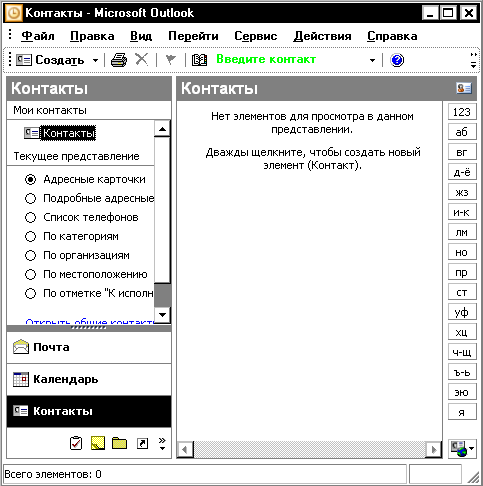Select 'По отметке К исполнению' view option
The height and width of the screenshot is (486, 483).
(89, 293)
